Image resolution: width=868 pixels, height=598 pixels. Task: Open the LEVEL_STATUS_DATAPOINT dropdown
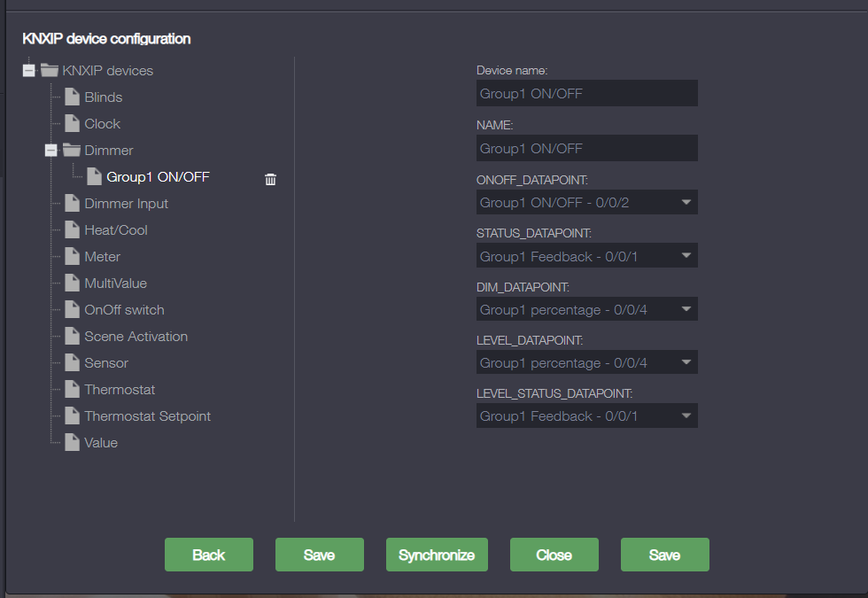tap(586, 415)
